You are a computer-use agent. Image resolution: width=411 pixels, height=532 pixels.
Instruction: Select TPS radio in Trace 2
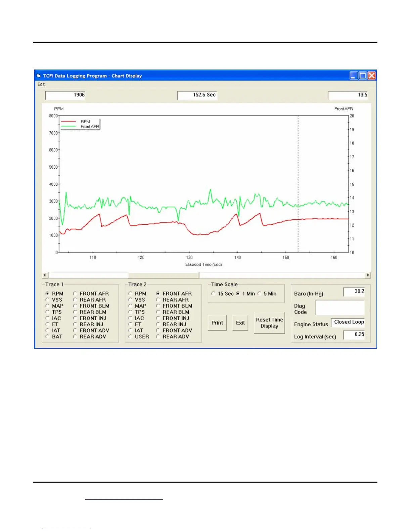[x=130, y=312]
